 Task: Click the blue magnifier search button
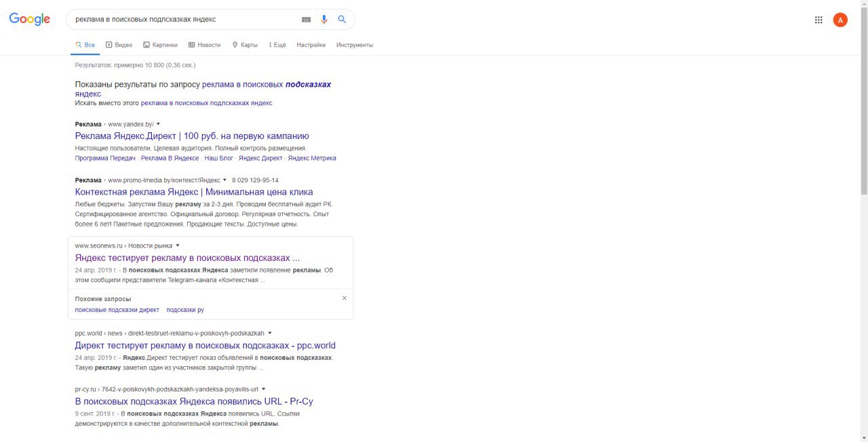point(342,20)
